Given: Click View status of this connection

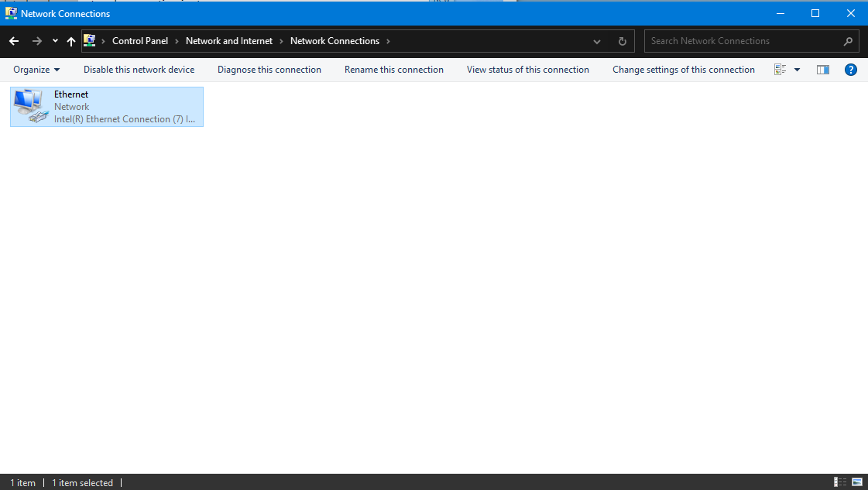Looking at the screenshot, I should [528, 70].
